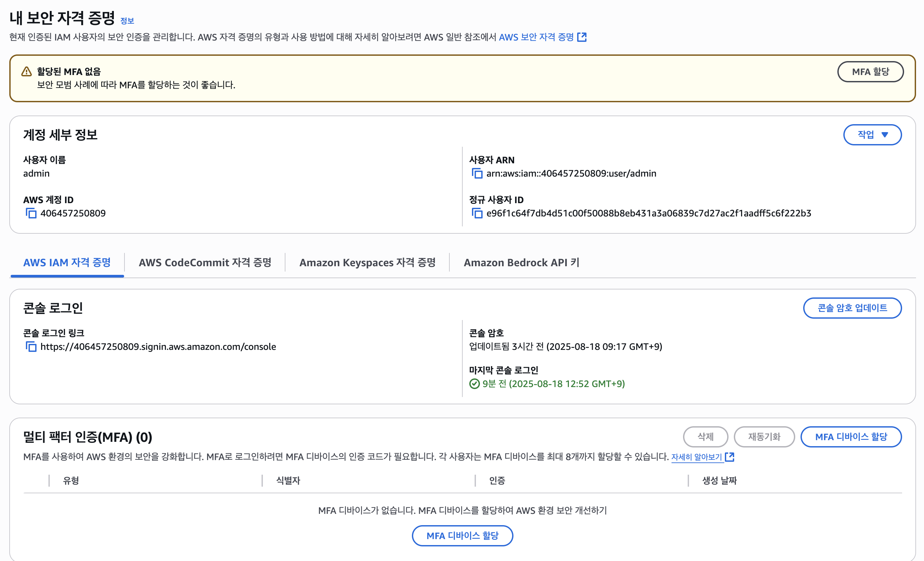924x561 pixels.
Task: Copy the canonical user ID
Action: (477, 213)
